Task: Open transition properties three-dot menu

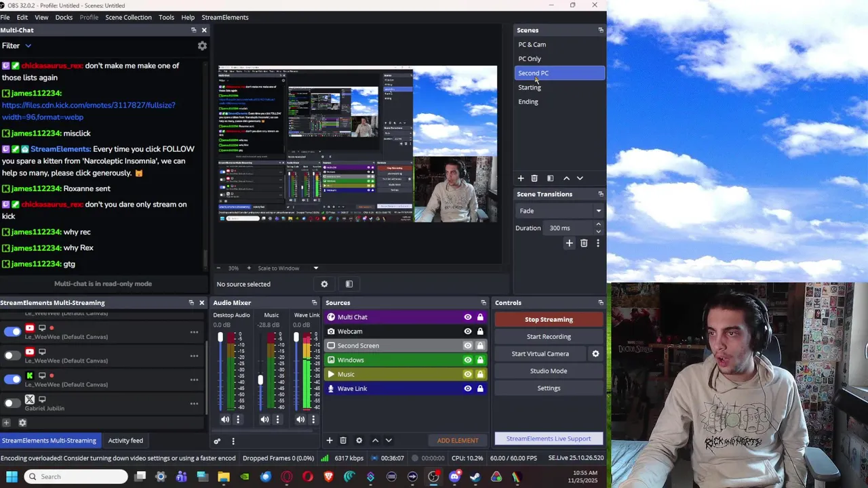Action: [598, 243]
